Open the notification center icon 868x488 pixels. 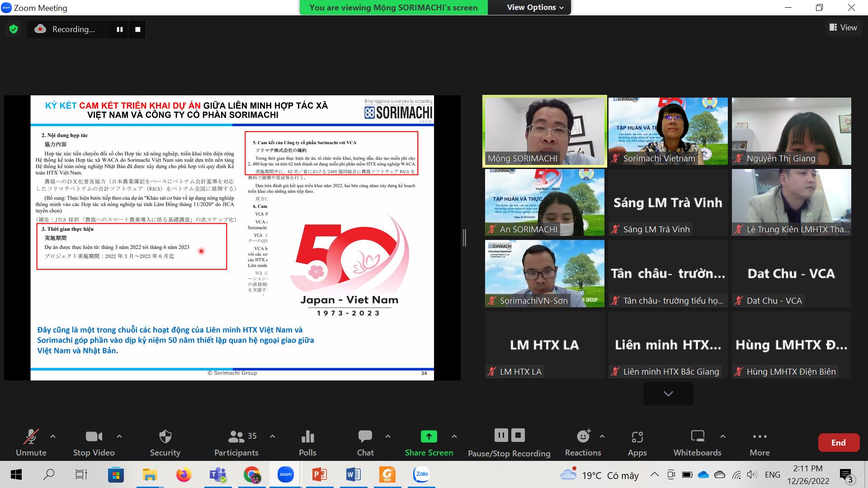coord(845,475)
